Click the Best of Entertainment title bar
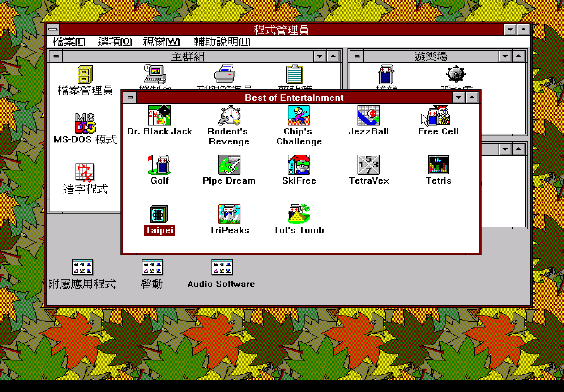This screenshot has height=392, width=564. pos(294,98)
